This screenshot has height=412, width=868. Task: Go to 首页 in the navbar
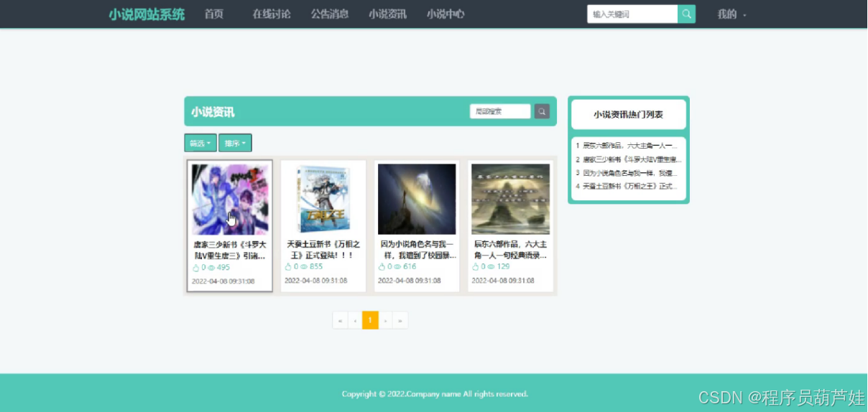click(213, 14)
